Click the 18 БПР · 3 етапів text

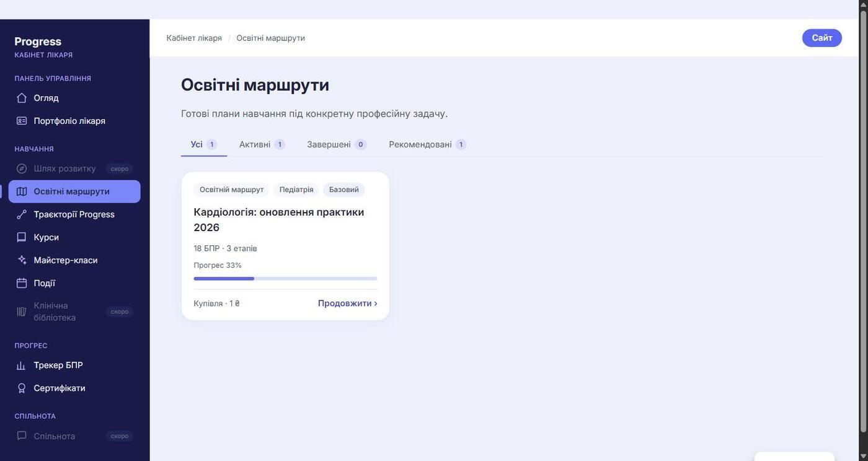225,248
